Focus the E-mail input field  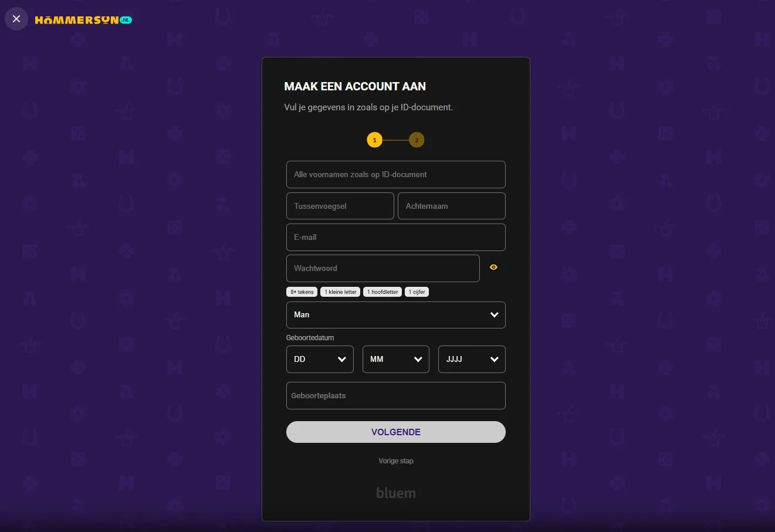[396, 238]
